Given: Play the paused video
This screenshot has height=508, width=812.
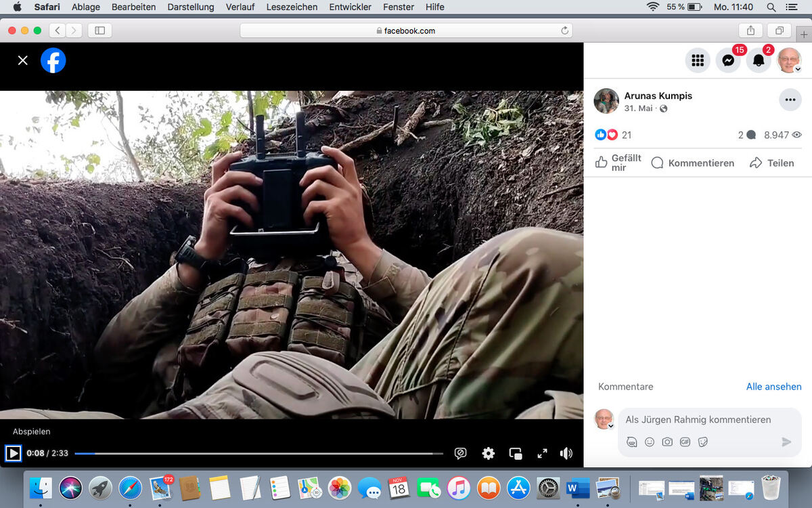Looking at the screenshot, I should tap(13, 453).
